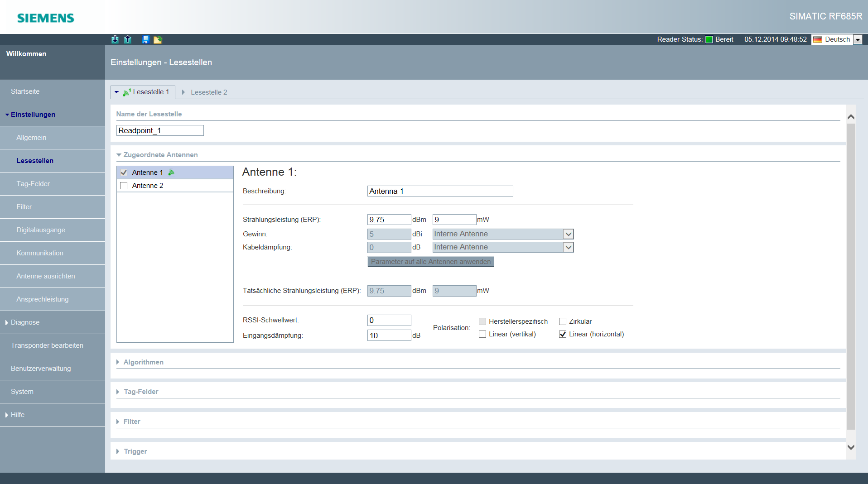This screenshot has width=868, height=484.
Task: Click the Kabeldämpfung dB value field
Action: (x=389, y=247)
